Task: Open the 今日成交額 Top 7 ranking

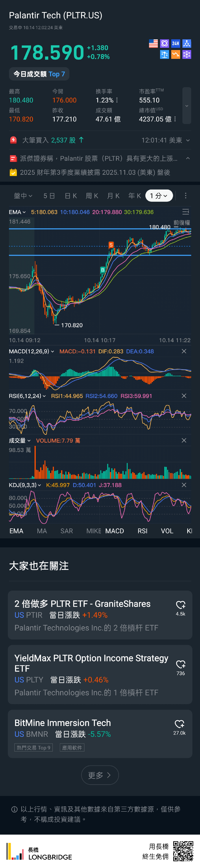Action: click(x=39, y=74)
